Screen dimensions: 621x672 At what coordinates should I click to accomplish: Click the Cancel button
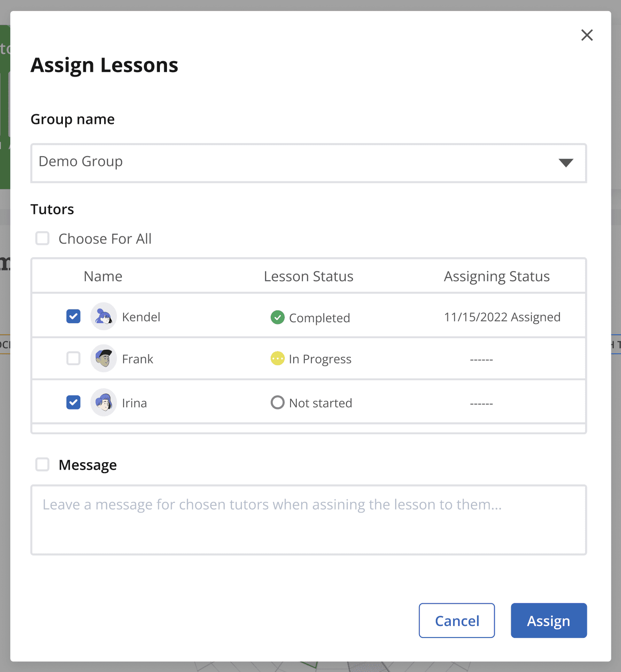coord(457,620)
